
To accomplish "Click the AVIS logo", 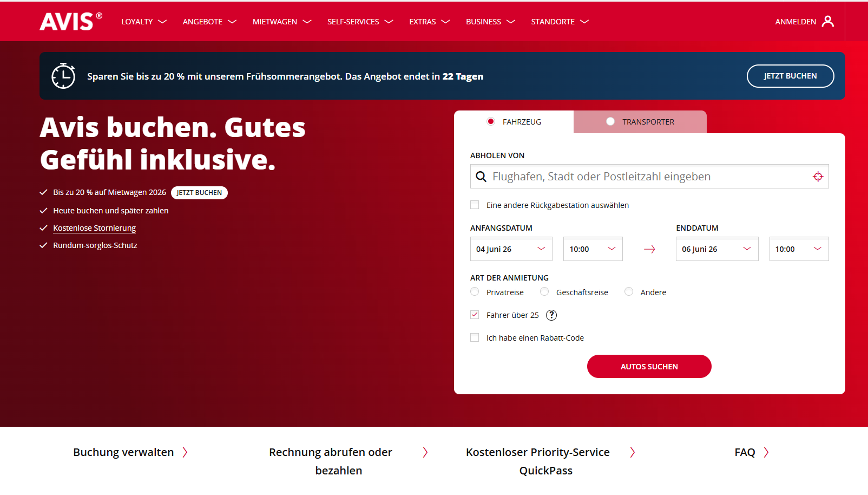I will tap(70, 22).
